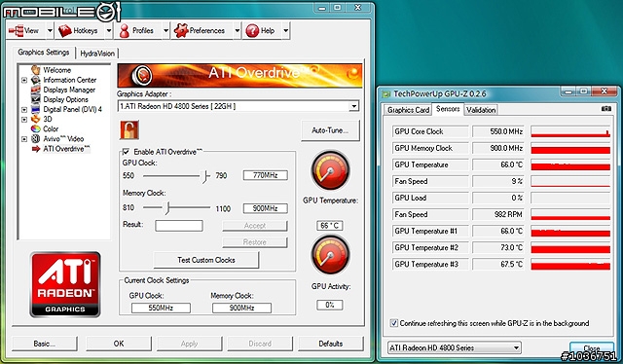Click the Close button in GPU-Z
Viewport: 623px width, 364px height.
coord(592,348)
